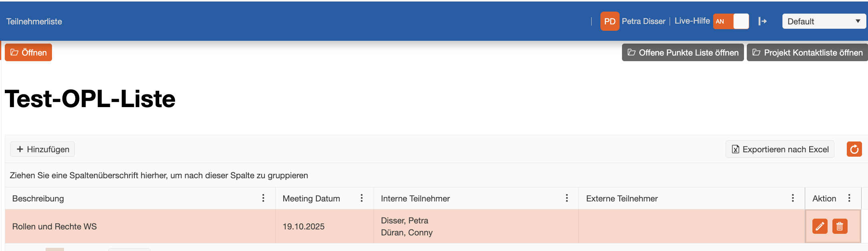Image resolution: width=868 pixels, height=251 pixels.
Task: Toggle the Live-Hilfe switch off
Action: point(731,21)
